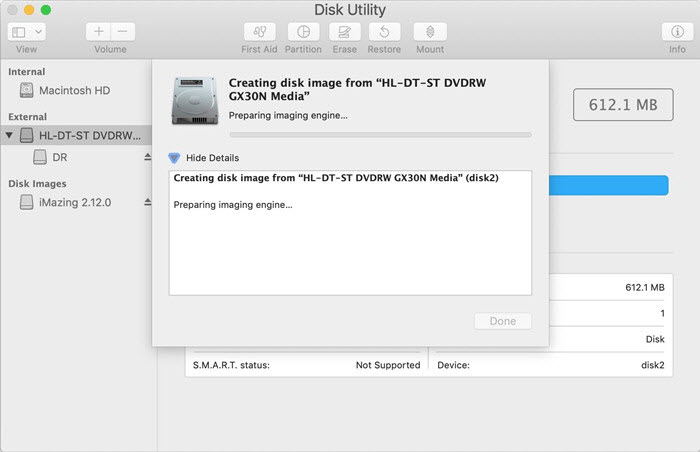Click the HL-DT-ST DVDRW drive icon
This screenshot has width=700, height=452.
point(26,135)
